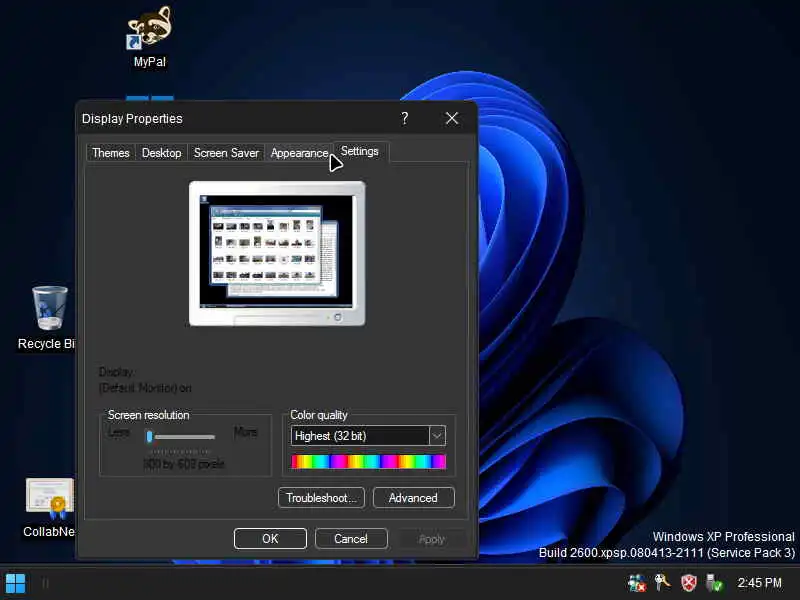
Task: Click the monitor preview image
Action: point(277,254)
